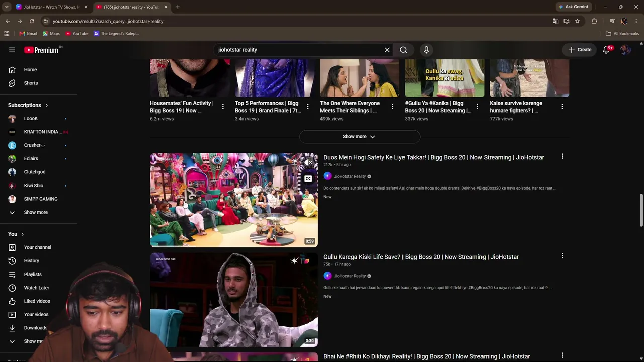
Task: Toggle captions on the Duos preview
Action: (308, 178)
